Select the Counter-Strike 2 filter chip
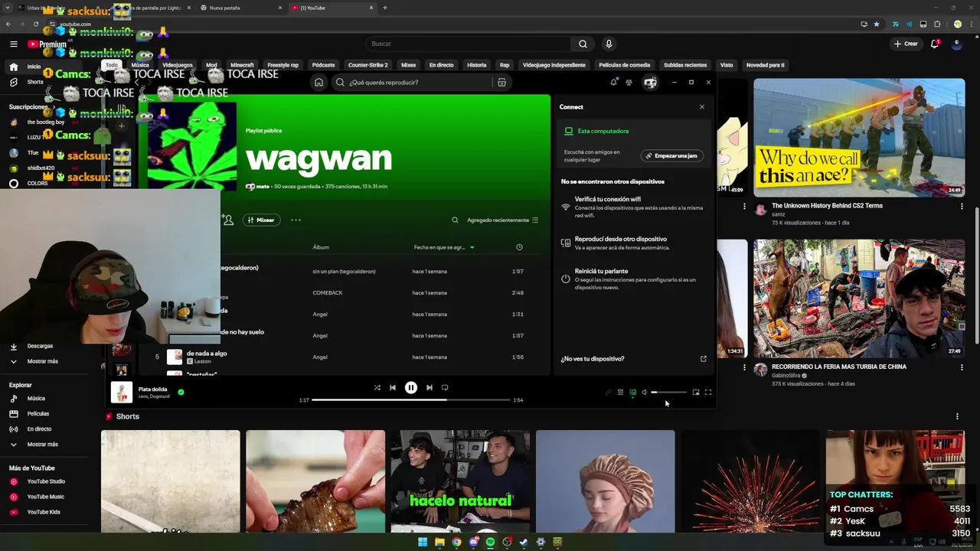The width and height of the screenshot is (980, 551). tap(368, 65)
